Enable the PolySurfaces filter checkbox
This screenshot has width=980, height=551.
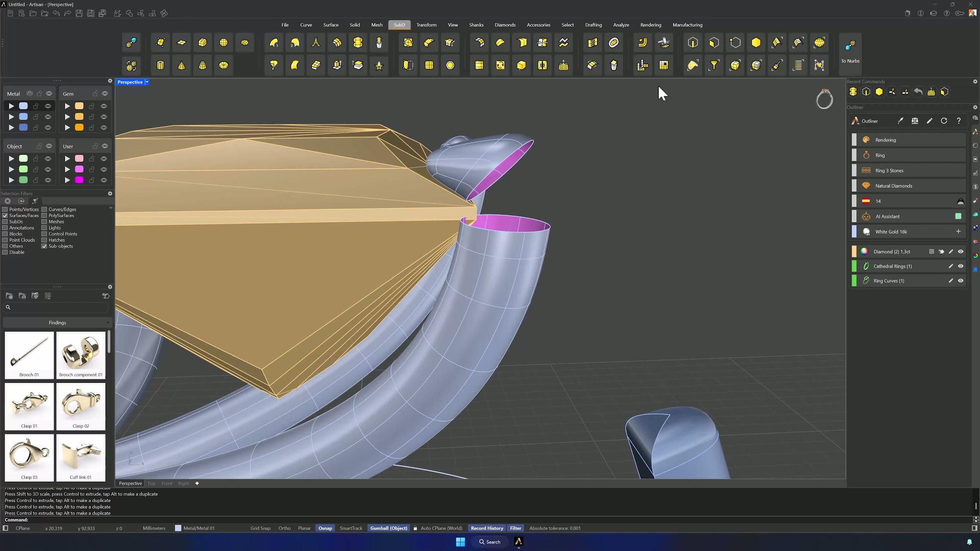tap(44, 216)
